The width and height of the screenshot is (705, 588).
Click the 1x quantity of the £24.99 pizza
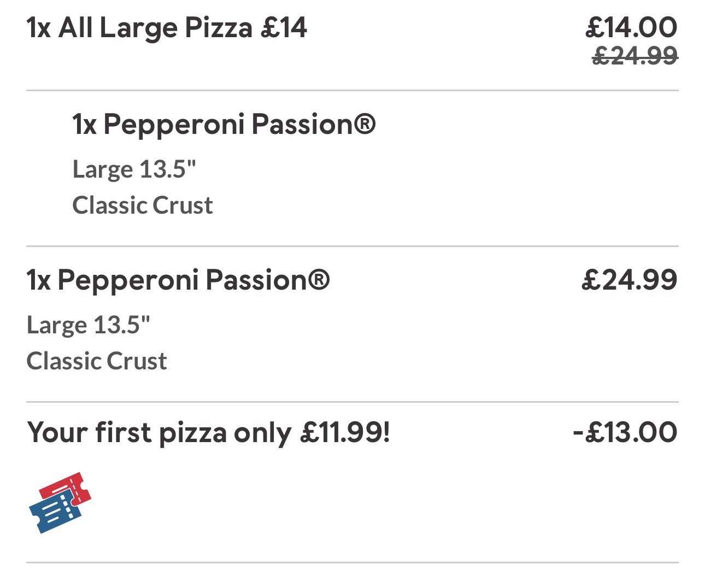click(38, 280)
